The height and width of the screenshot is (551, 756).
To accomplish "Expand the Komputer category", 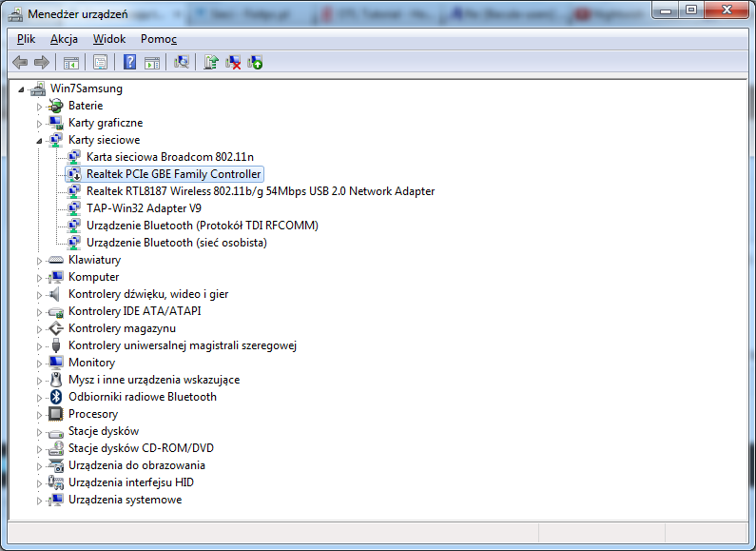I will 40,278.
